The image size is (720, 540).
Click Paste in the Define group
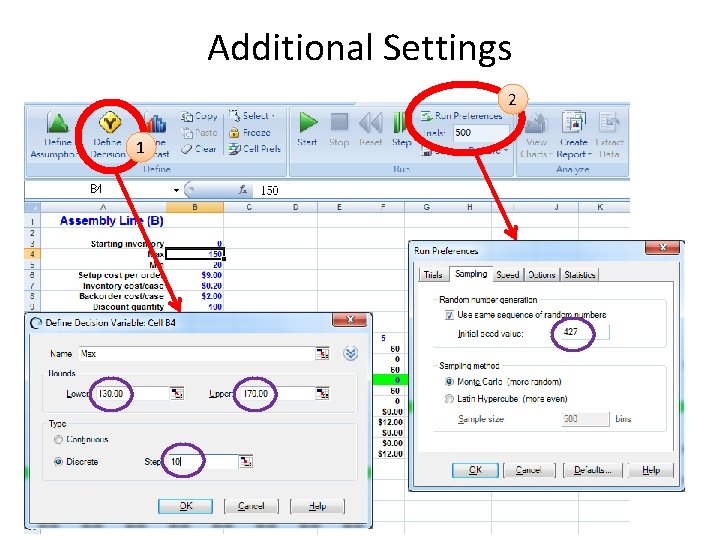(200, 133)
